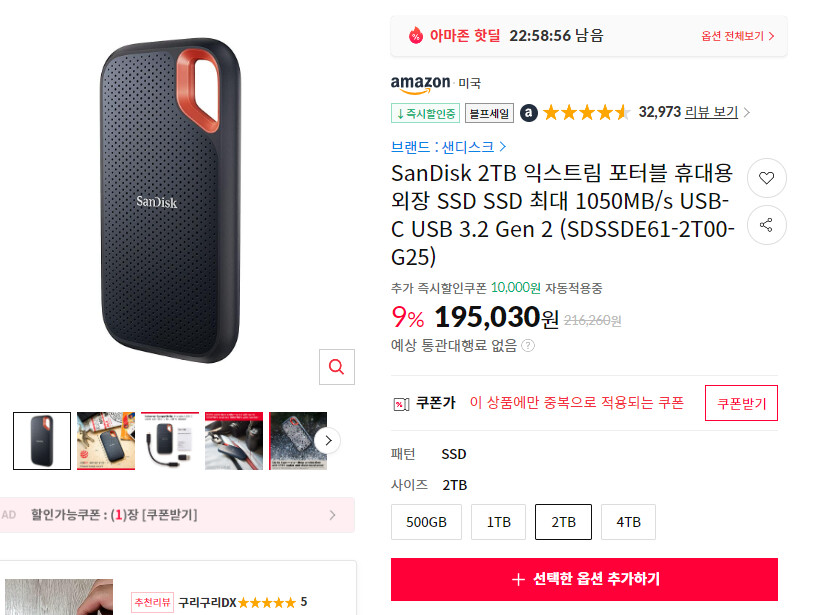Select the 500GB size option
The image size is (818, 615).
point(426,521)
